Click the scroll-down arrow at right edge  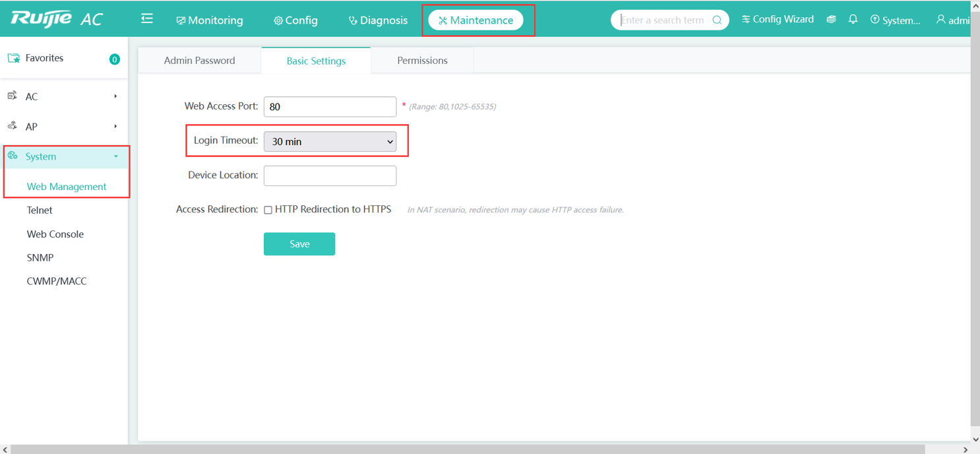[x=975, y=439]
